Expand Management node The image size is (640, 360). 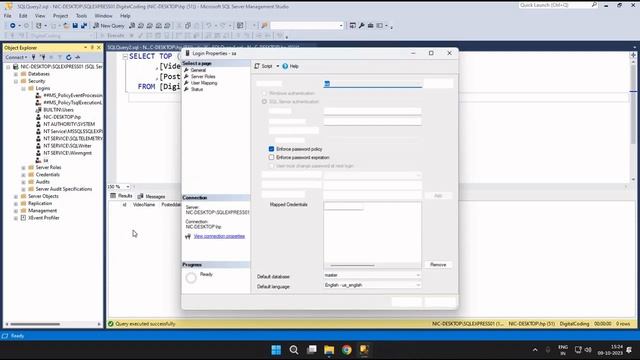point(16,211)
